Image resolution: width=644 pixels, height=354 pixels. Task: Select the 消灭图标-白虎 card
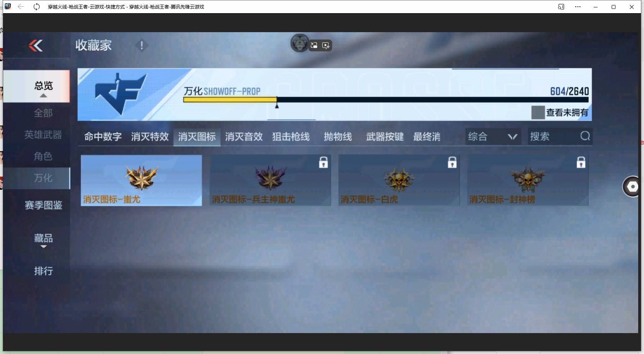click(x=399, y=180)
